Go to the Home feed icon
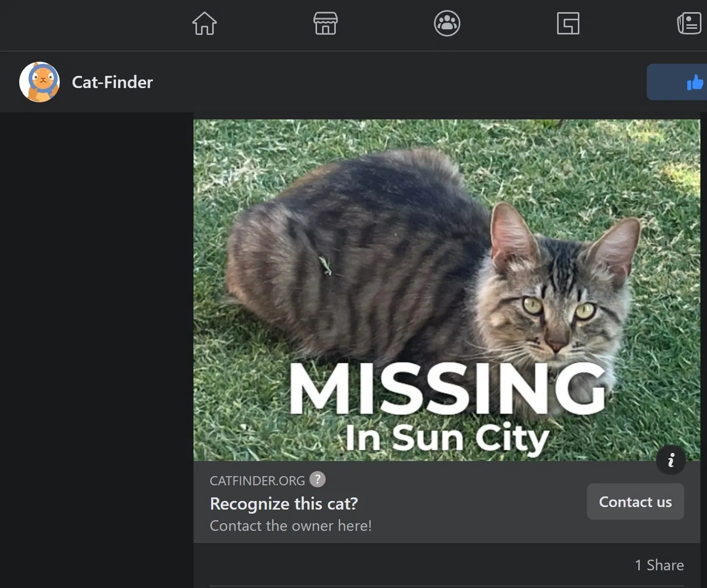Viewport: 707px width, 588px height. tap(205, 23)
